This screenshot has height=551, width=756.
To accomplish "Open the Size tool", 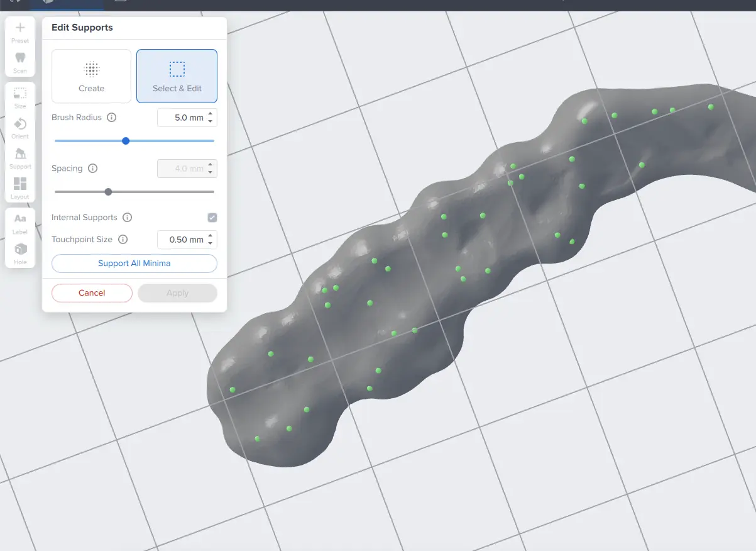I will point(20,97).
